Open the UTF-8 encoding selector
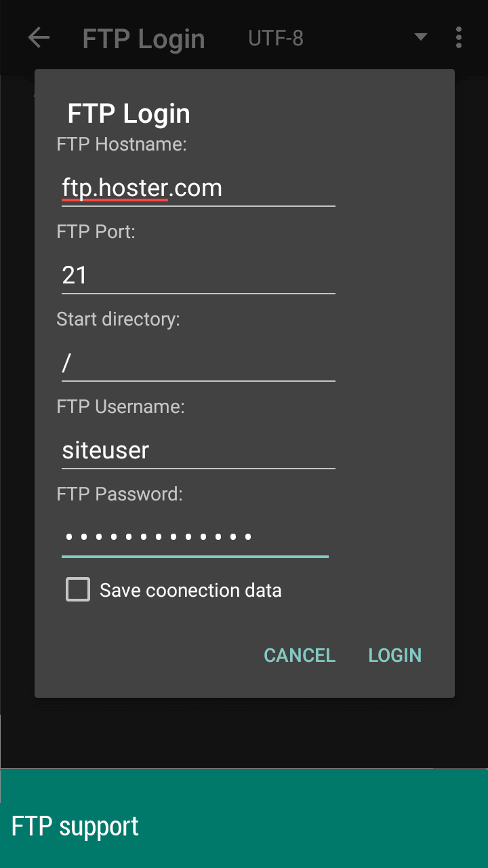Screen dimensions: 488x868 pos(276,38)
